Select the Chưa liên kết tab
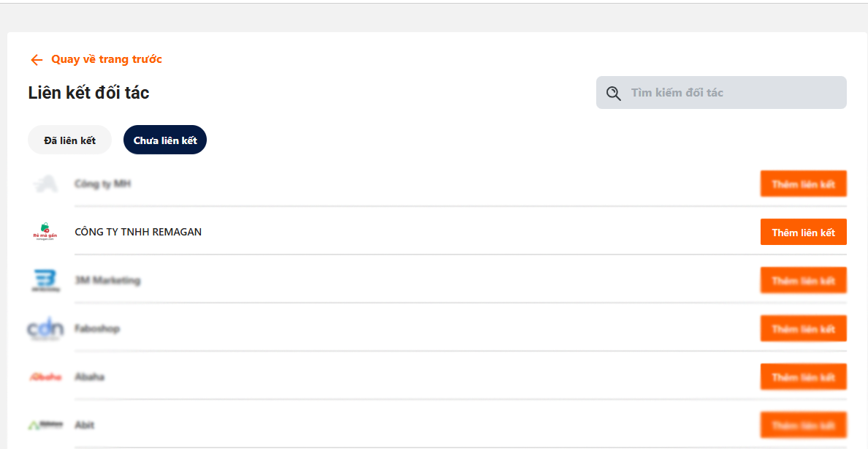This screenshot has height=449, width=868. pyautogui.click(x=165, y=140)
